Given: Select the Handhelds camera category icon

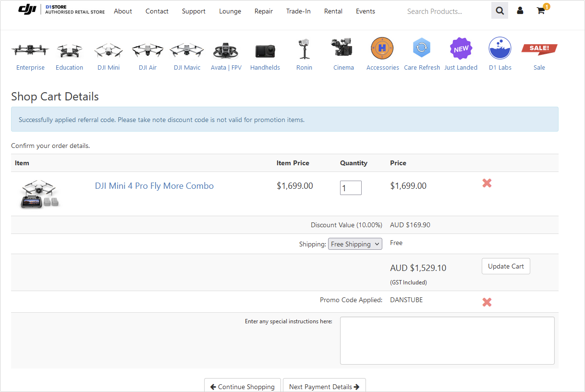Looking at the screenshot, I should coord(265,51).
